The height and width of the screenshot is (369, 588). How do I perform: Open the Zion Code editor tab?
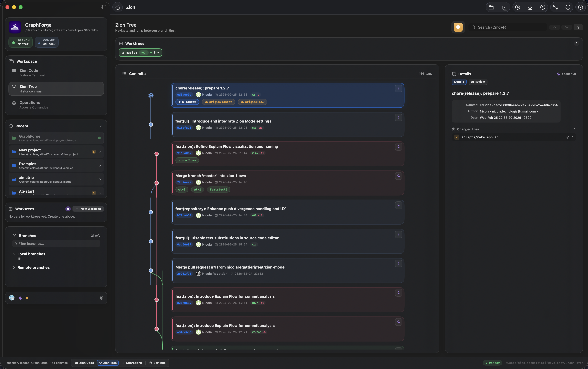point(84,363)
